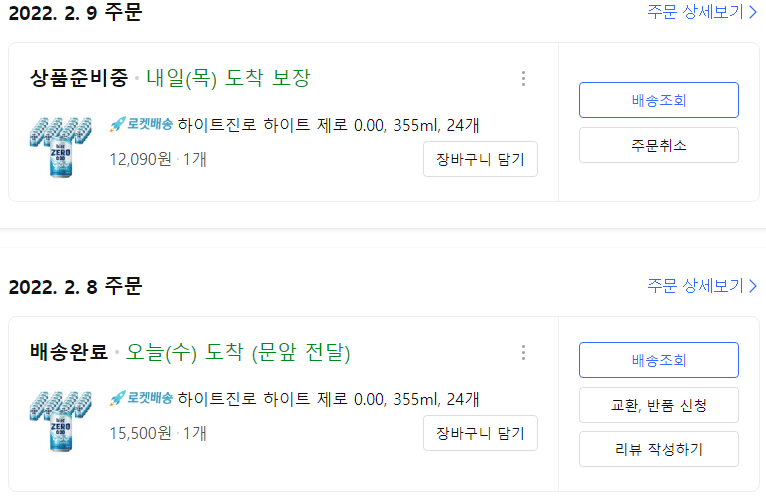
Task: Click the 로켓배송 rocket badge on the 15,500원 item
Action: tap(141, 399)
